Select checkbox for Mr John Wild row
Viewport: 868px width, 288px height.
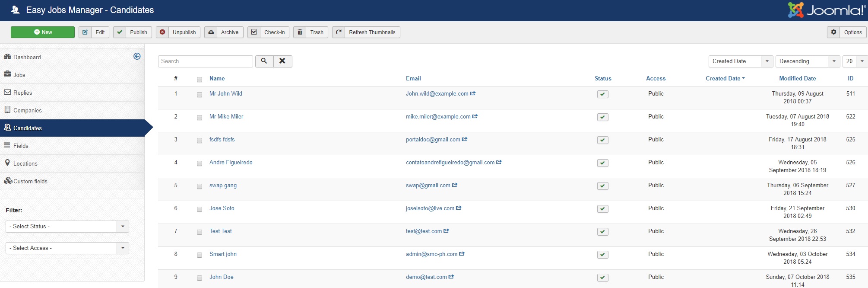click(200, 95)
